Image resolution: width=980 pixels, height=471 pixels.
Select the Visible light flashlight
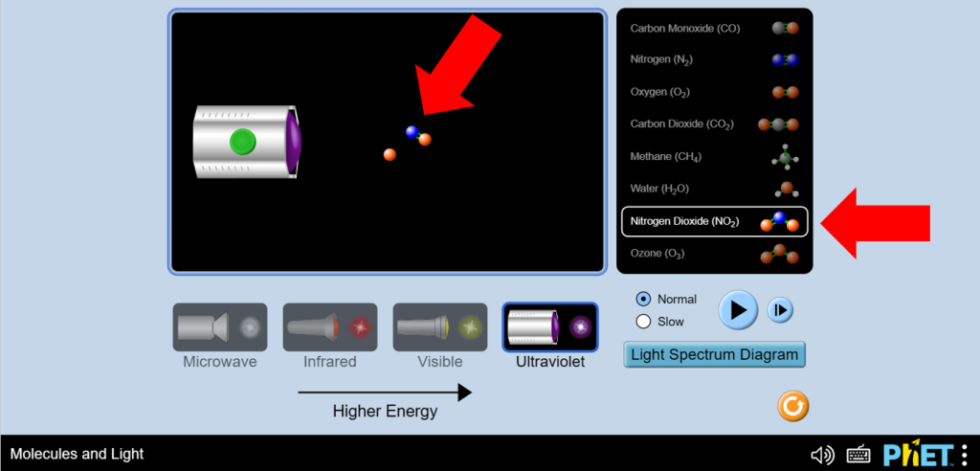(440, 327)
